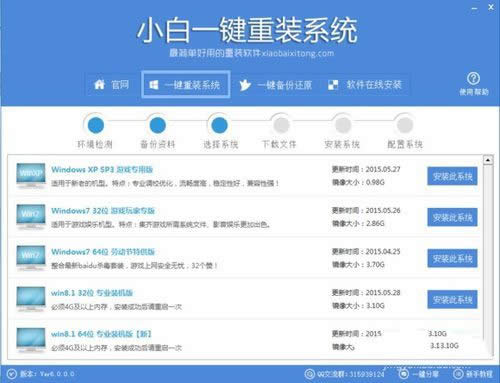The height and width of the screenshot is (383, 500).
Task: Open 软件在线安装 tab
Action: 366,85
